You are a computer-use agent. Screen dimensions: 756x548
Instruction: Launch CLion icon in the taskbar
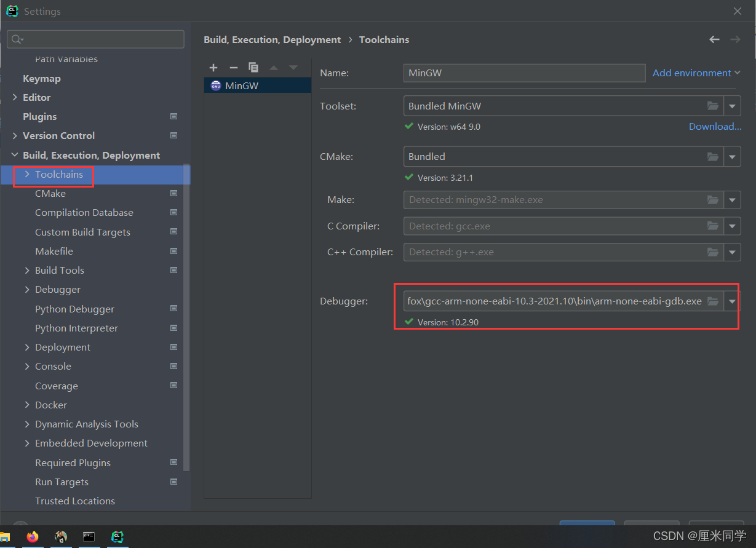(117, 537)
